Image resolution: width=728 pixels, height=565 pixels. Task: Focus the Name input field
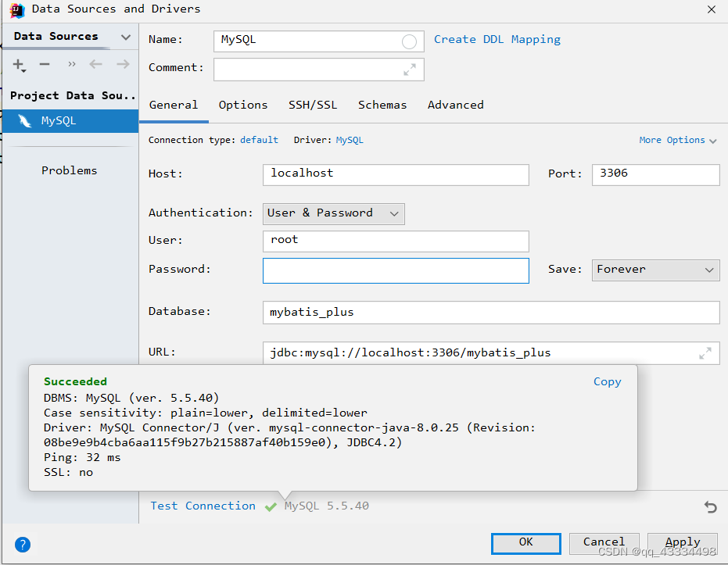click(x=318, y=41)
